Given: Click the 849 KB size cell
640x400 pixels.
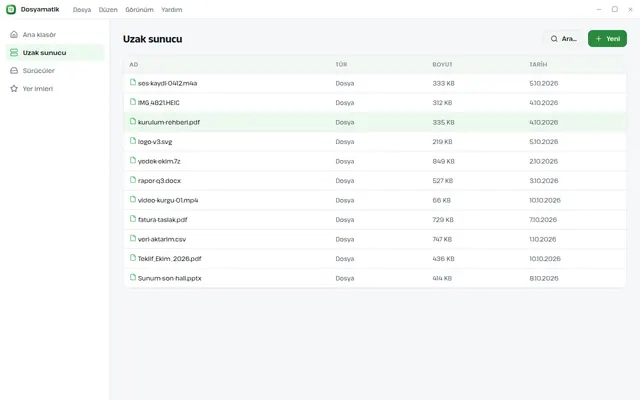Looking at the screenshot, I should [x=443, y=161].
